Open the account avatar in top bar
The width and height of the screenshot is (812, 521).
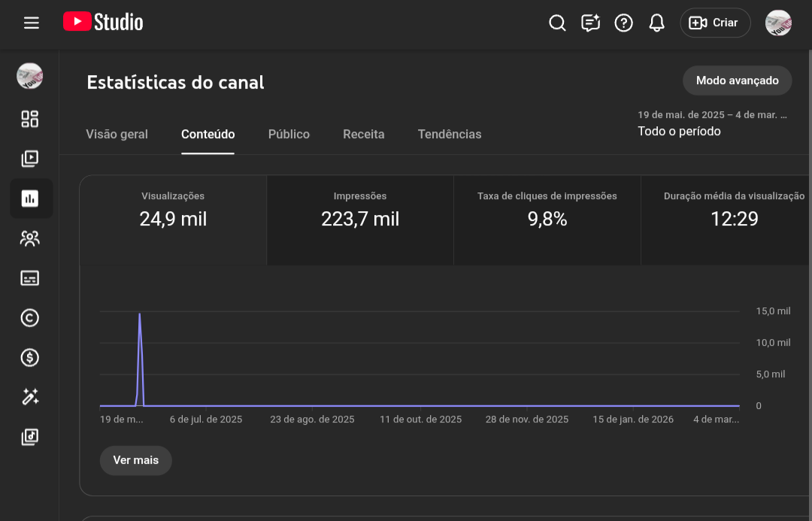[x=778, y=23]
